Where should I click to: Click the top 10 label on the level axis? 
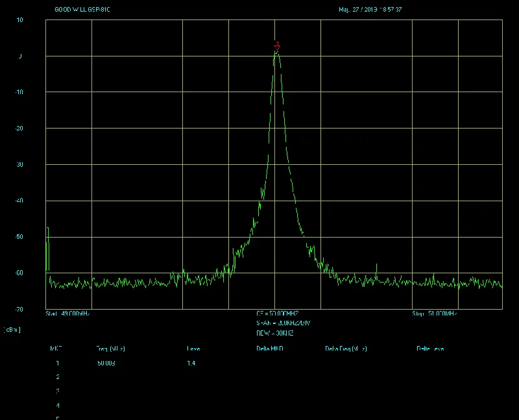(x=20, y=20)
